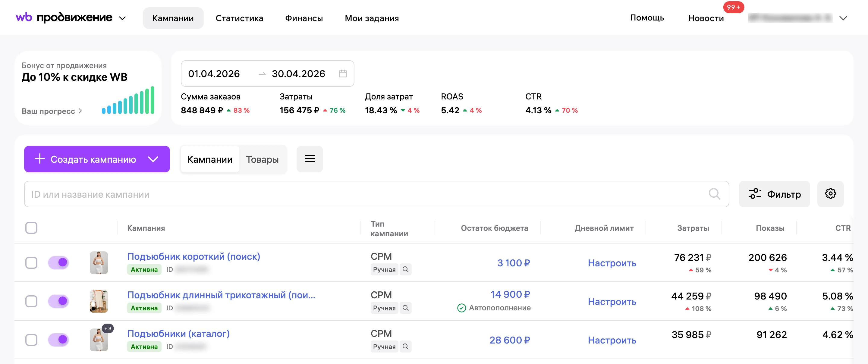The height and width of the screenshot is (364, 868).
Task: Tick the select-all checkbox in table header
Action: click(x=31, y=228)
